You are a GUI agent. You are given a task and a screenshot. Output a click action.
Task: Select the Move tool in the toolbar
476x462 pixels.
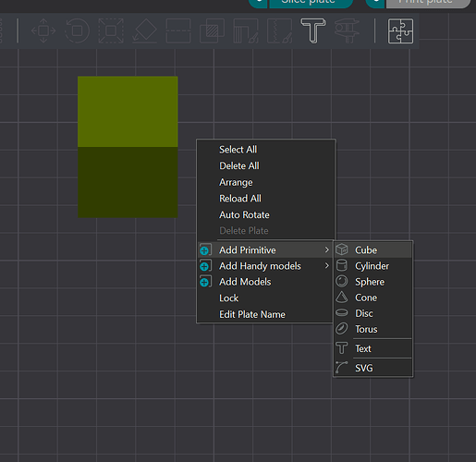[43, 30]
